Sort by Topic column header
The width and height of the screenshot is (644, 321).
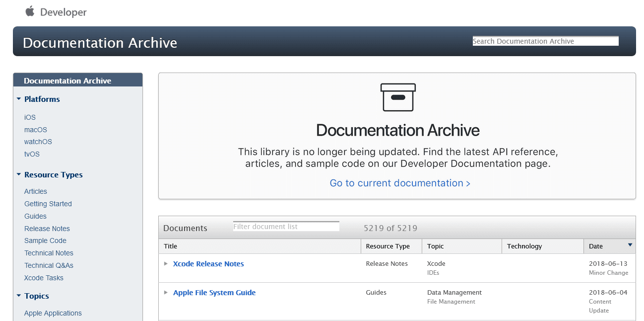[x=435, y=246]
